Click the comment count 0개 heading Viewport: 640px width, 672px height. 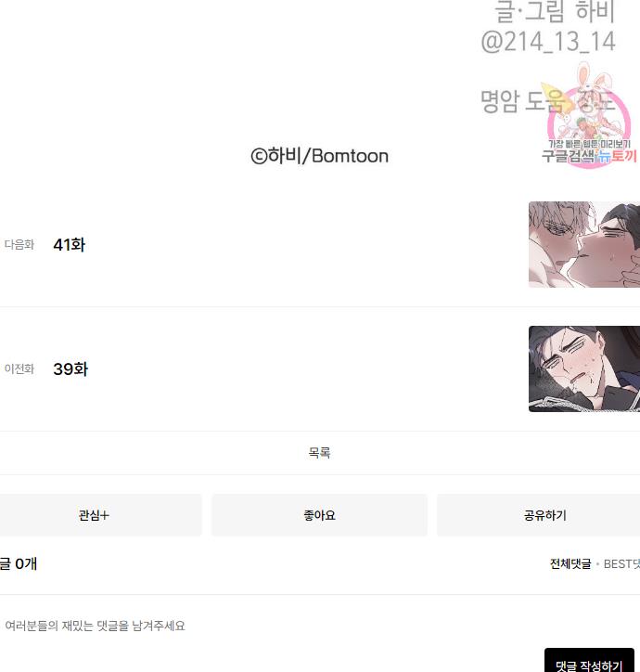pos(19,563)
